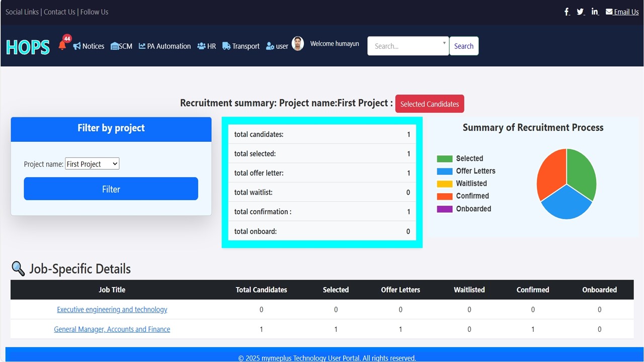Open the LinkedIn social icon
Viewport: 644px width, 362px height.
click(595, 12)
